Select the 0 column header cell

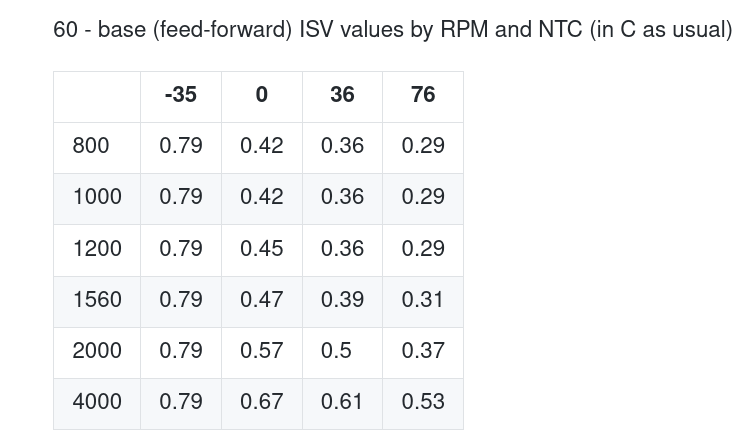tap(262, 95)
